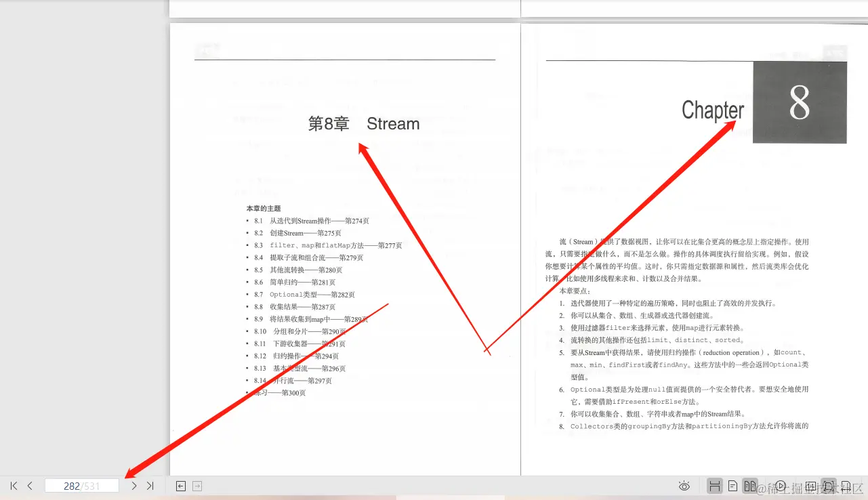Image resolution: width=868 pixels, height=500 pixels.
Task: Toggle eye-protection reading mode
Action: [x=684, y=486]
